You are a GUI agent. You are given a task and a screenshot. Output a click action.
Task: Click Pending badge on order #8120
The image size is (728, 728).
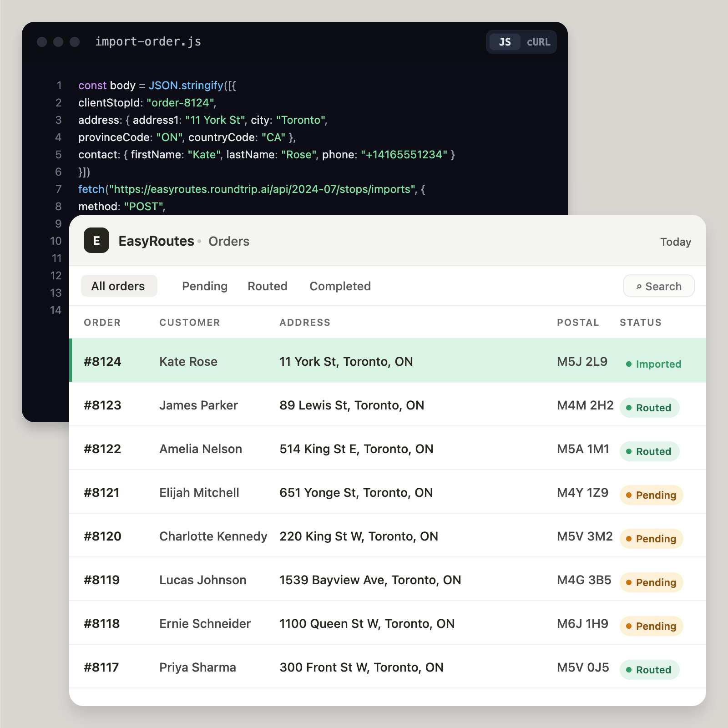point(651,539)
